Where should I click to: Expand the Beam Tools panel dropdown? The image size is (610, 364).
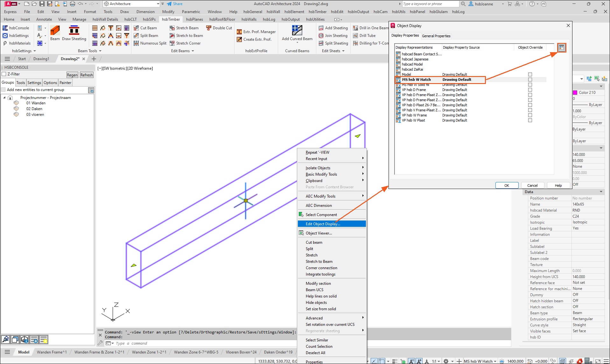pos(100,51)
